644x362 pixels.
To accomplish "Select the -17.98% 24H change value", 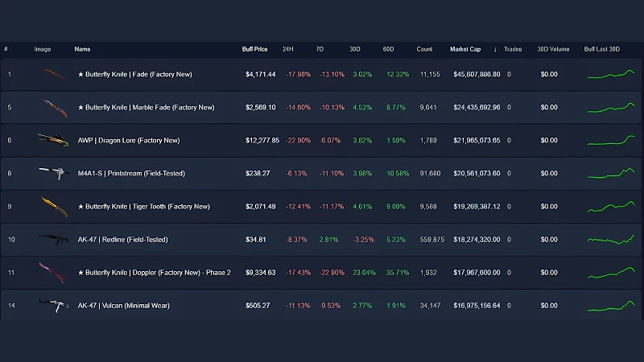I will pos(298,74).
